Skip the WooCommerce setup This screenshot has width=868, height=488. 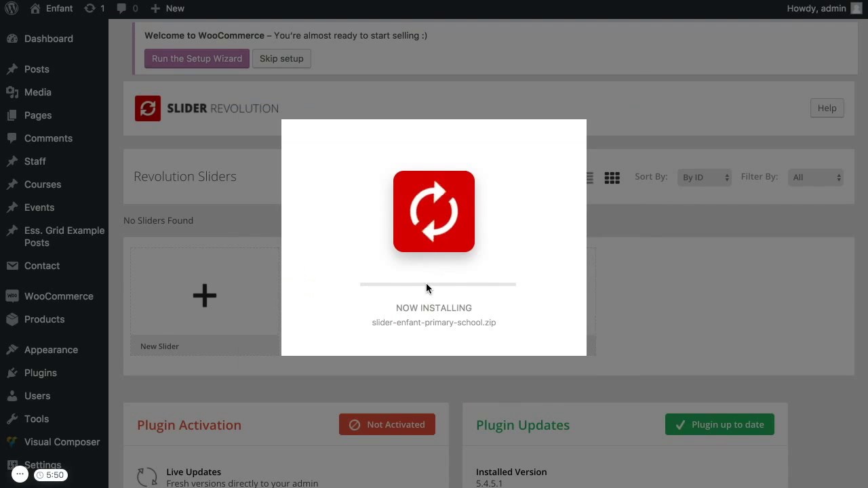[281, 58]
